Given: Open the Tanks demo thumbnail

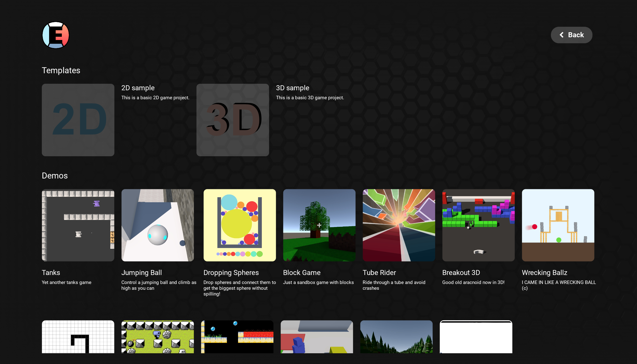Looking at the screenshot, I should coord(78,225).
